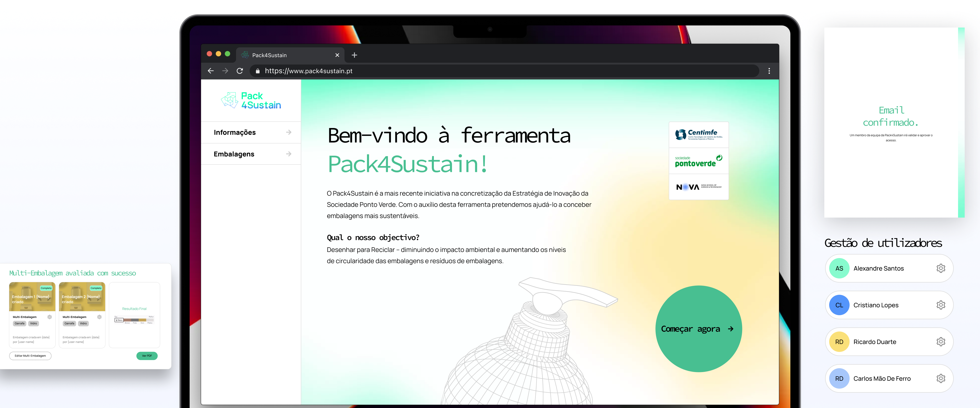Click the Ouro segment on result scale
The image size is (980, 408).
(142, 320)
